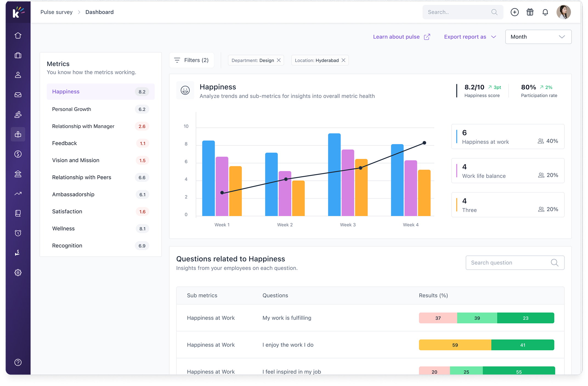Click the gift box icon in header
588x386 pixels.
[530, 12]
